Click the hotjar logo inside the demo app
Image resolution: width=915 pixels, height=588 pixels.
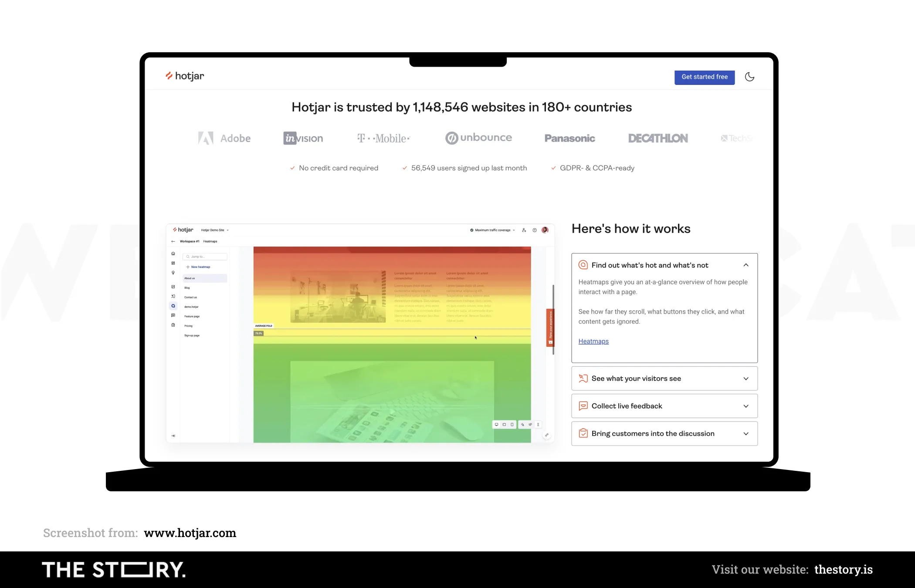coord(183,230)
